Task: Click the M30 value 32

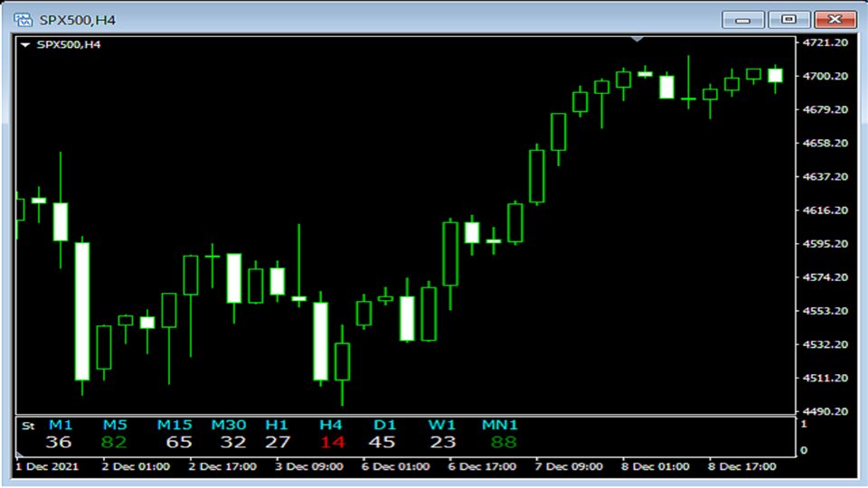Action: point(233,442)
